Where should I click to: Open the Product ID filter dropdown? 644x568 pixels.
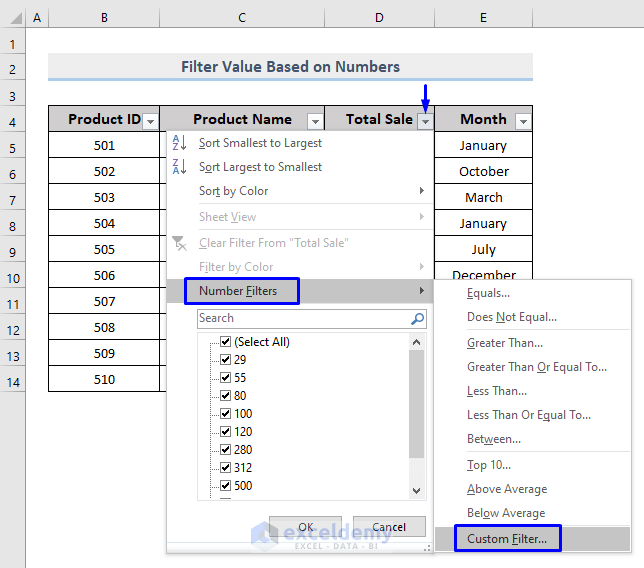pyautogui.click(x=151, y=122)
